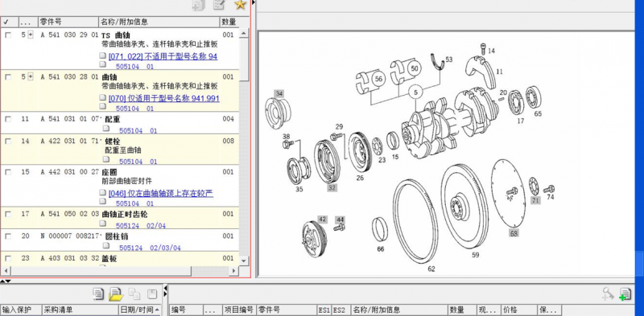Tick checkbox for 曲轴正时齿轮 row
644x316 pixels.
click(x=8, y=214)
